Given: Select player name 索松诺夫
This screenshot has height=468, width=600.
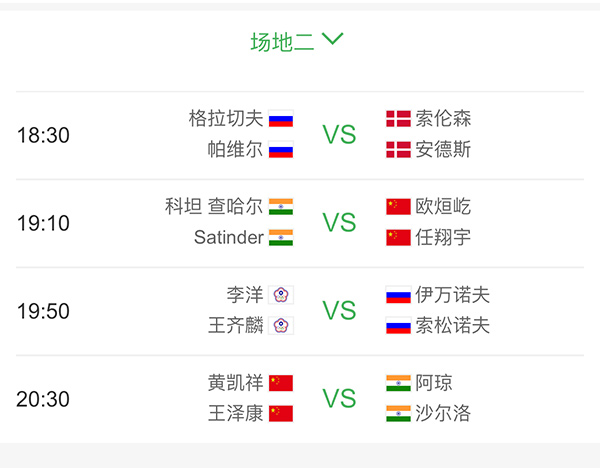Looking at the screenshot, I should click(x=453, y=326).
